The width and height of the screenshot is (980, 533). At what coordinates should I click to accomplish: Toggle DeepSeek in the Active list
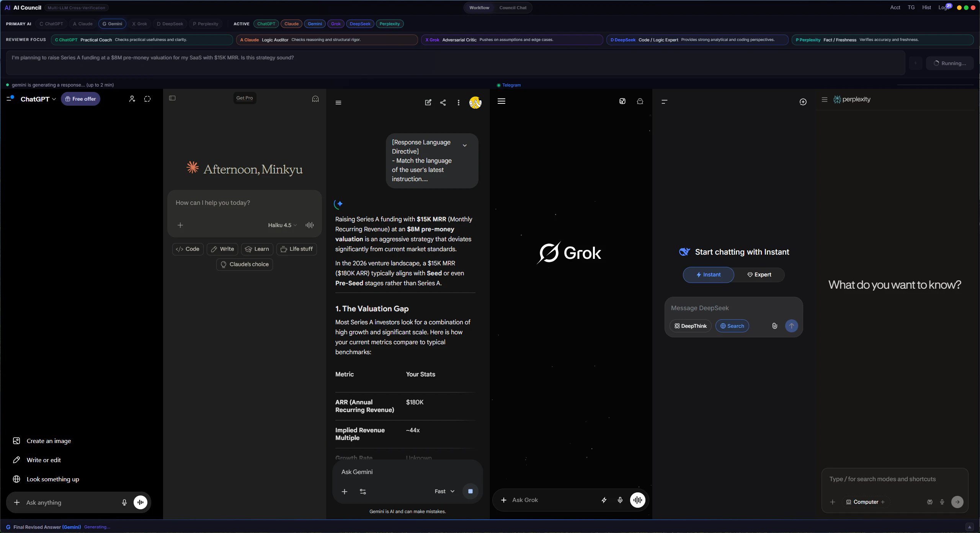pos(360,24)
